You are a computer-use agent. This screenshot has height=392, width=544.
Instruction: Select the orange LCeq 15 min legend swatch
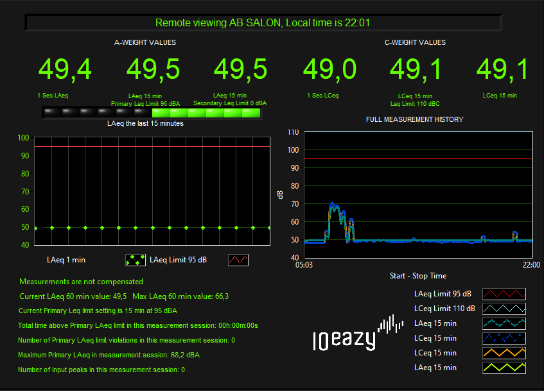(504, 353)
